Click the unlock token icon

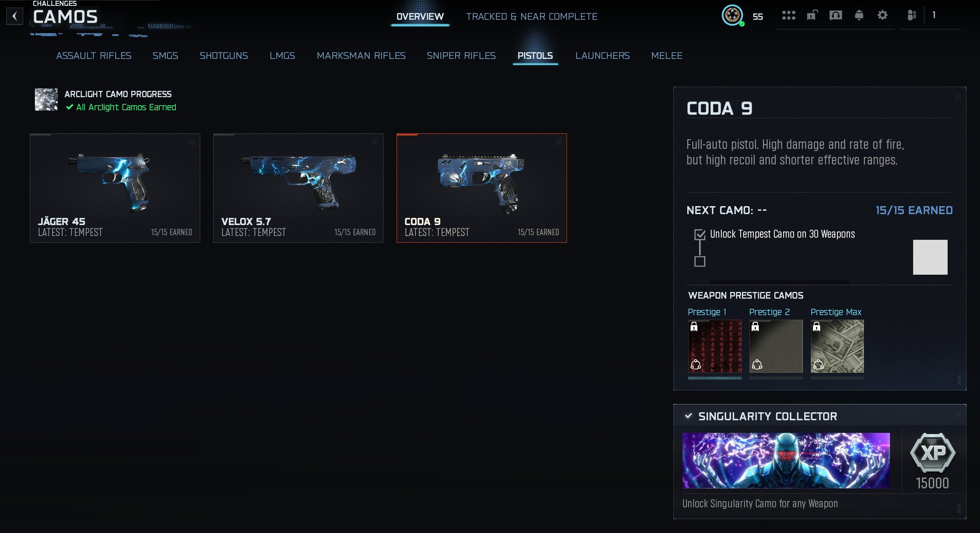coord(812,16)
